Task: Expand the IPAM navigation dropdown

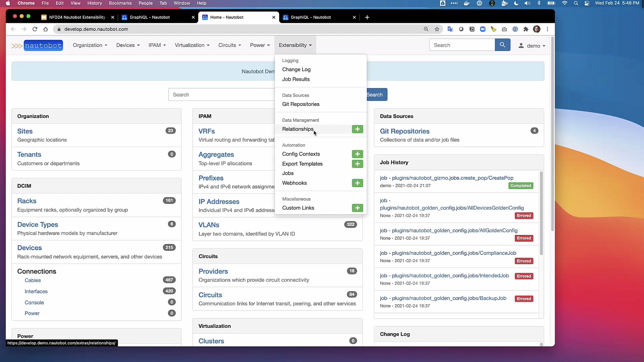Action: coord(157,45)
